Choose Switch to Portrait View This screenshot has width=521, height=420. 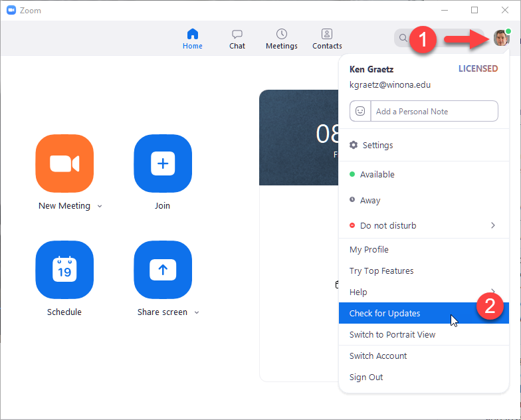pos(392,335)
